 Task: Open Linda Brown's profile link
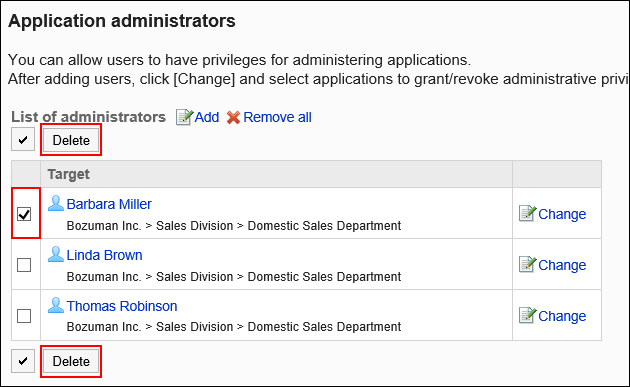[104, 255]
